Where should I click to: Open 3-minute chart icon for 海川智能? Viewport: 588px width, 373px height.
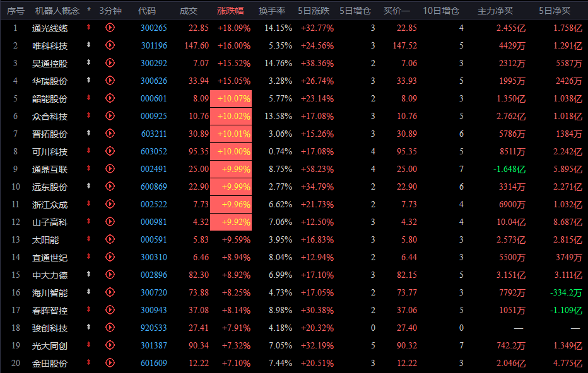coord(110,292)
